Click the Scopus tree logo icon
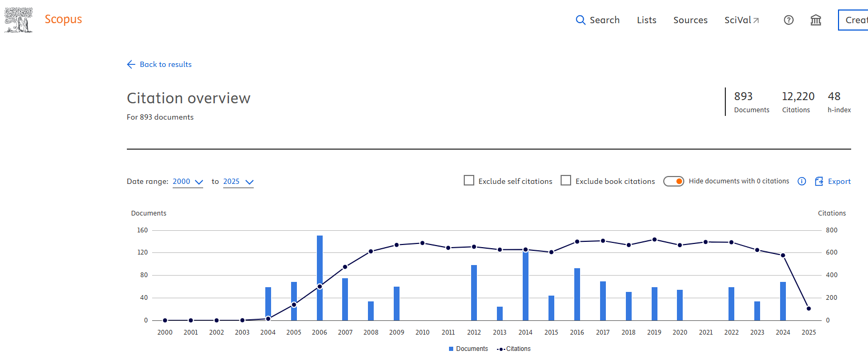 (x=18, y=20)
